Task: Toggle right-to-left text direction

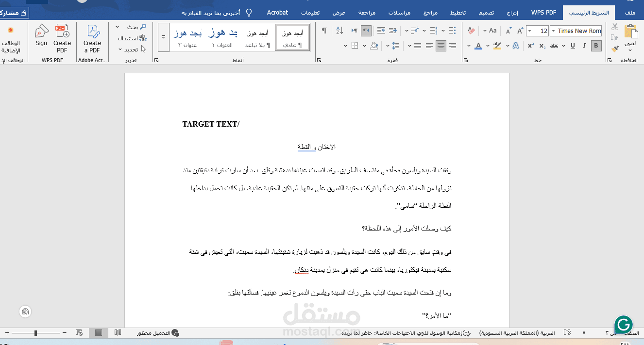Action: [x=367, y=31]
